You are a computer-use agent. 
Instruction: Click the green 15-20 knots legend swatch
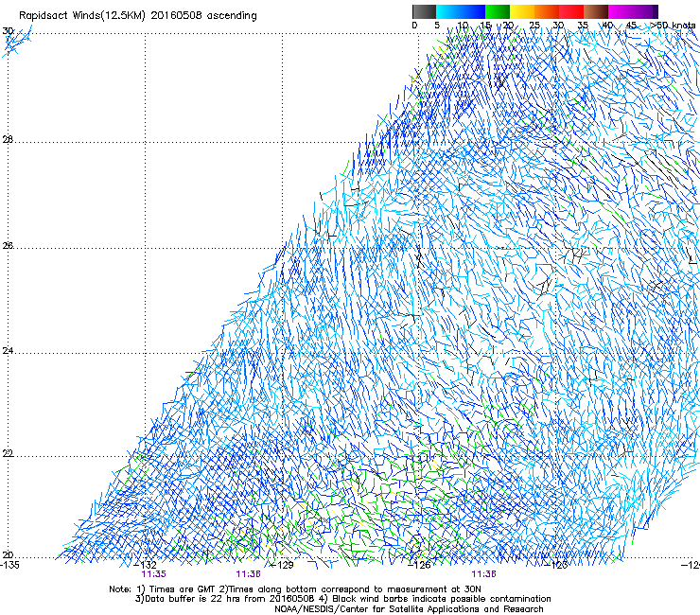498,11
